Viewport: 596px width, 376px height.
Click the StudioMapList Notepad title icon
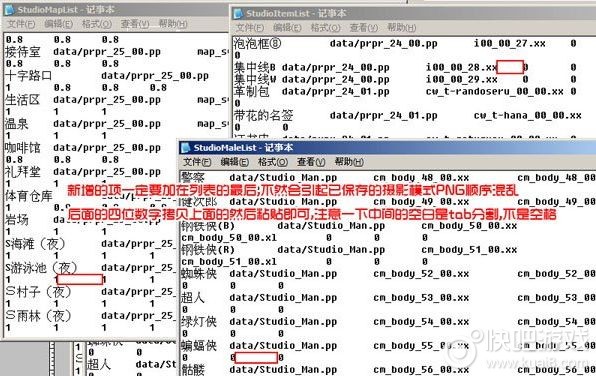point(10,10)
